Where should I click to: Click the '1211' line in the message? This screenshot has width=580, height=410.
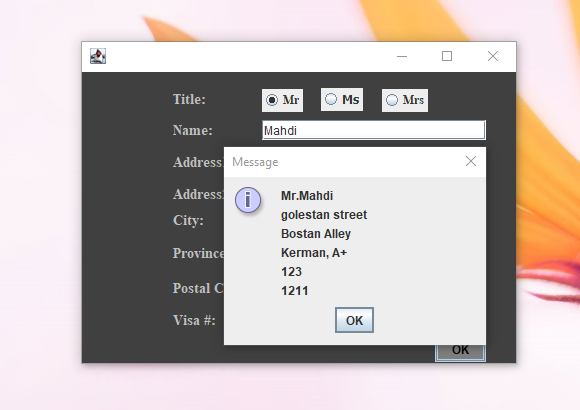coord(294,291)
